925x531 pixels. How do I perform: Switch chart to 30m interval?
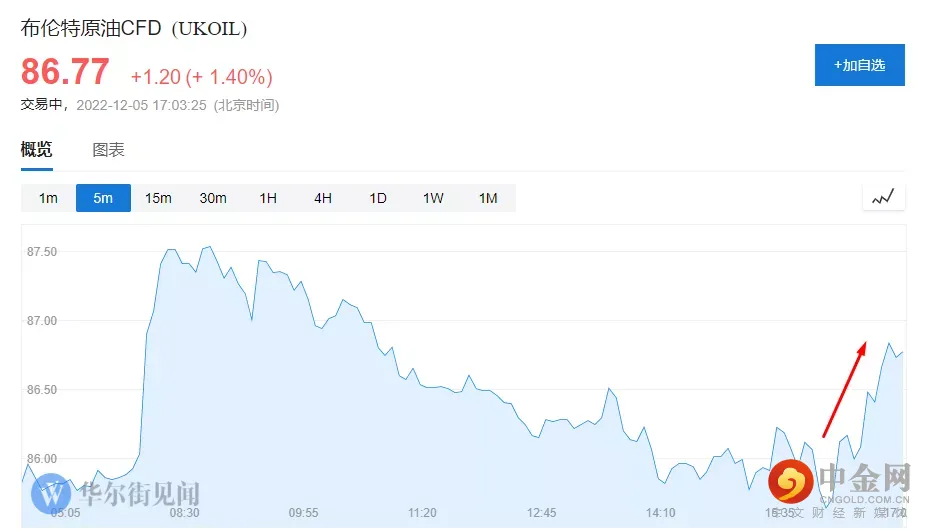(x=213, y=198)
